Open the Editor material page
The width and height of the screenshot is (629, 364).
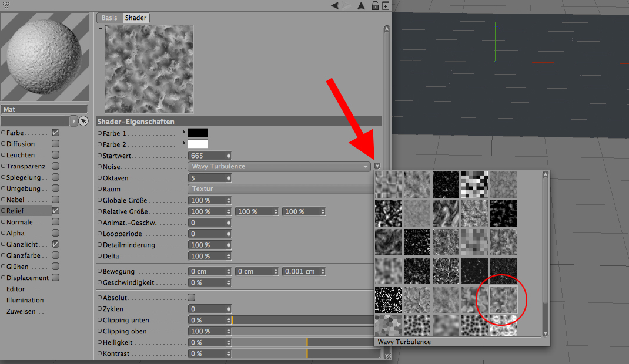[16, 289]
